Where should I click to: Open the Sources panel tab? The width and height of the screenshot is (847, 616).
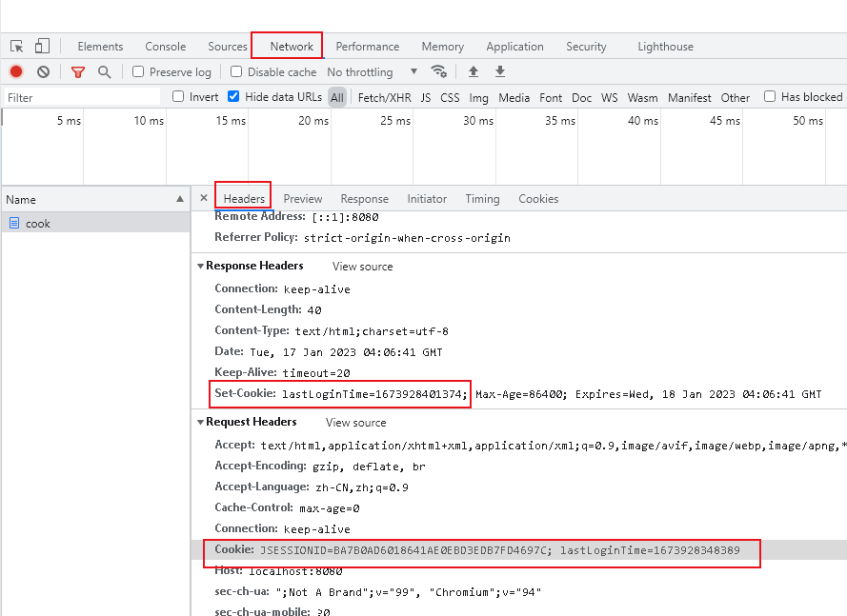click(x=228, y=47)
